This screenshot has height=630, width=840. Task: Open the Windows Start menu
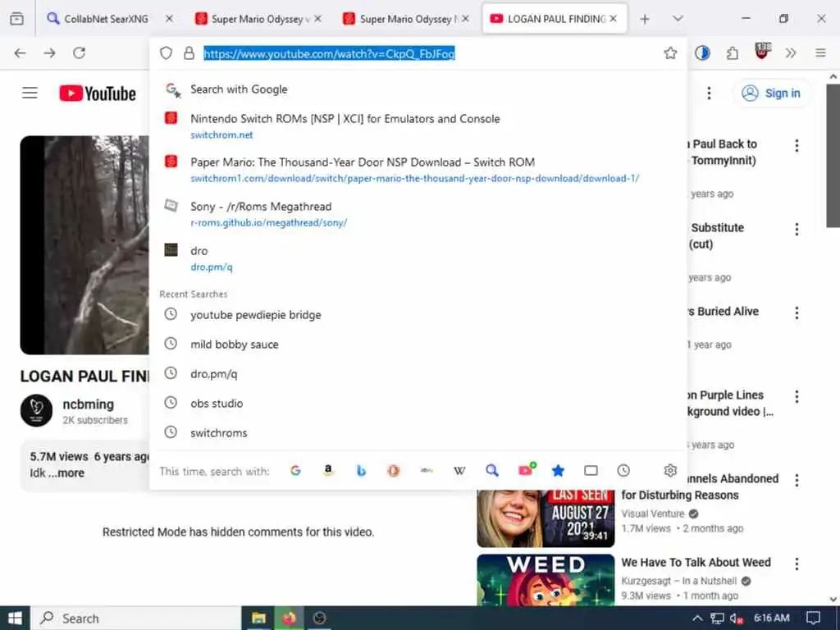(15, 619)
